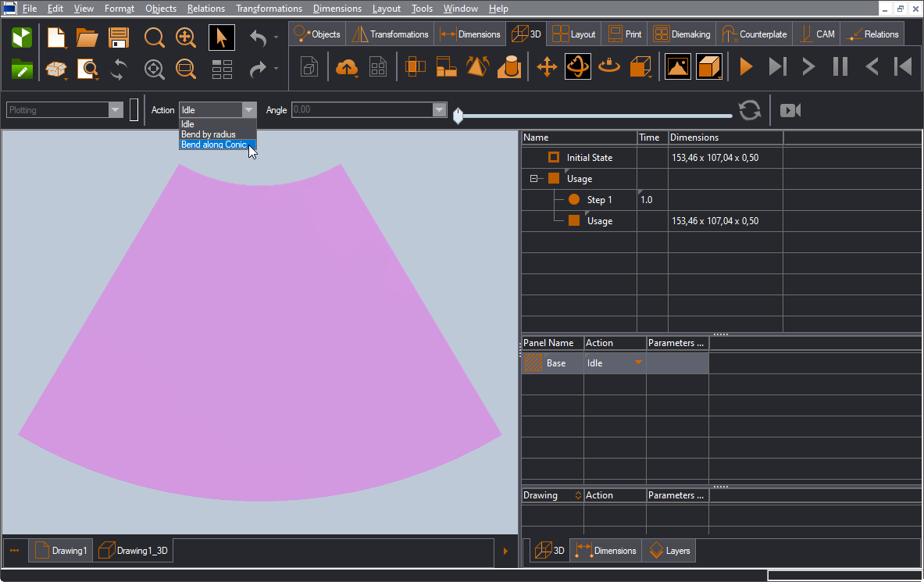Click the animation slider handle
The image size is (924, 582).
[458, 116]
